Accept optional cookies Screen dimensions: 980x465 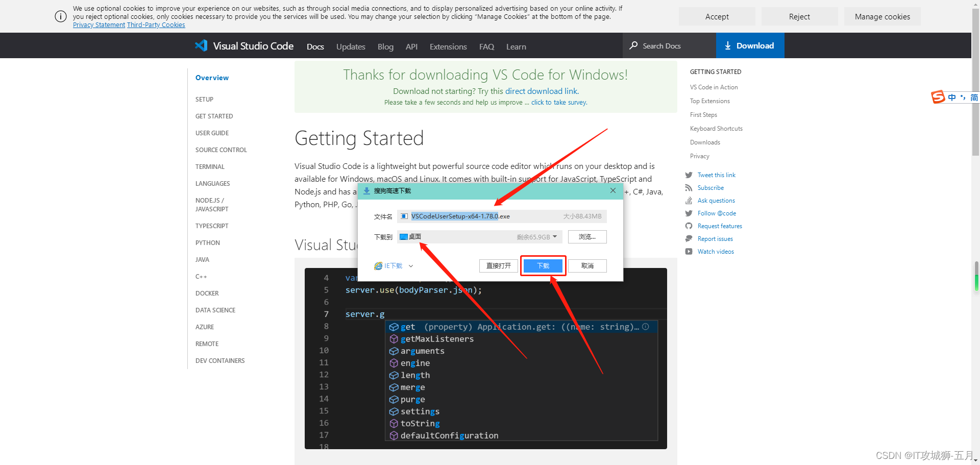[x=717, y=16]
